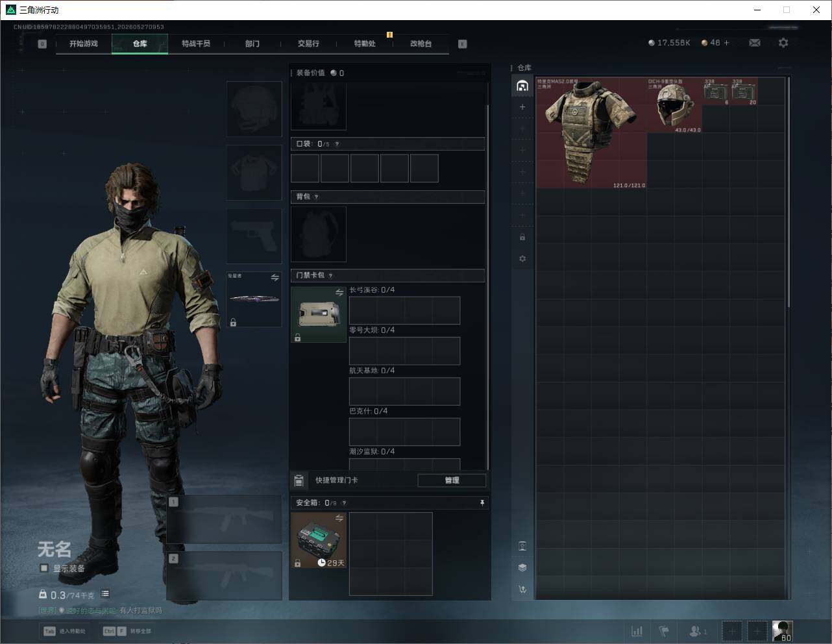Click the empty helmet equipment slot
Viewport: 832px width, 644px height.
[254, 109]
